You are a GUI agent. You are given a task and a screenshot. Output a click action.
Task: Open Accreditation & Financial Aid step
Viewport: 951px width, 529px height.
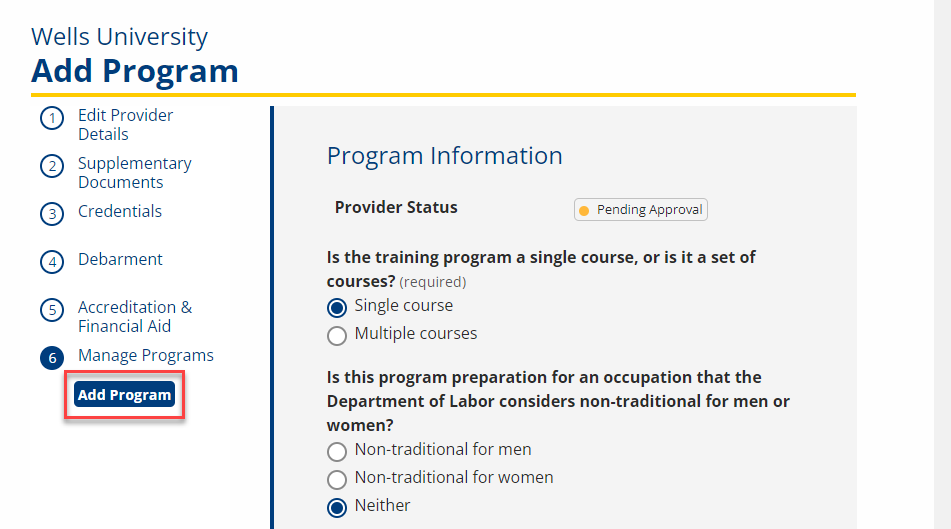click(134, 316)
